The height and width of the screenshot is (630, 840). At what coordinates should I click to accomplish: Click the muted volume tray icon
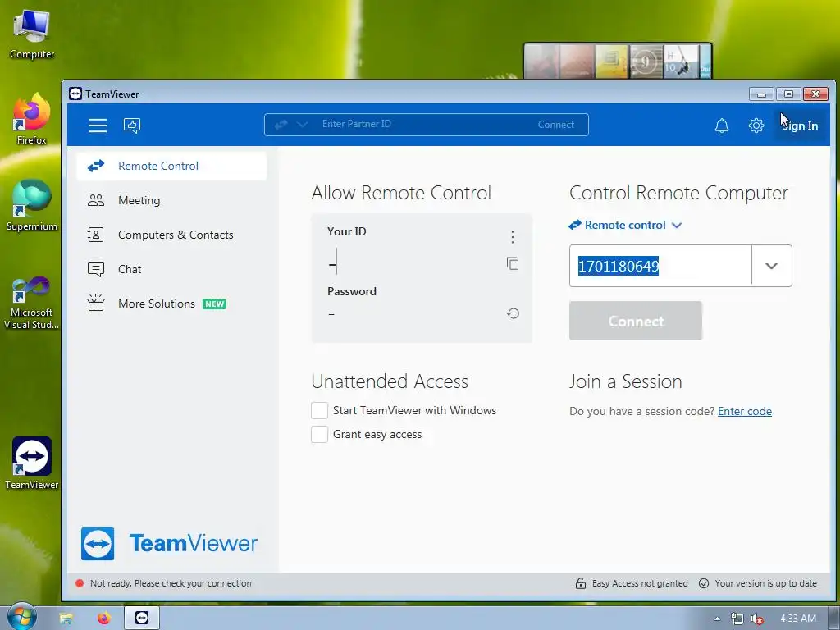coord(756,619)
